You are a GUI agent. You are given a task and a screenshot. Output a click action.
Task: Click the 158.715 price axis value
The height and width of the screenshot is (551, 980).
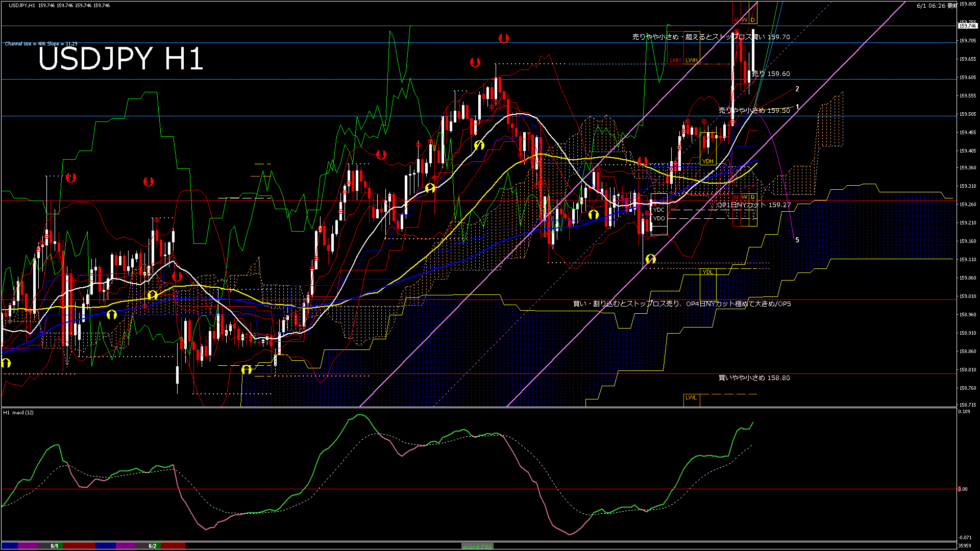[968, 405]
